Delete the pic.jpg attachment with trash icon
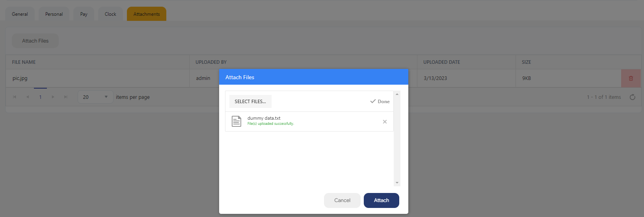 (x=631, y=78)
